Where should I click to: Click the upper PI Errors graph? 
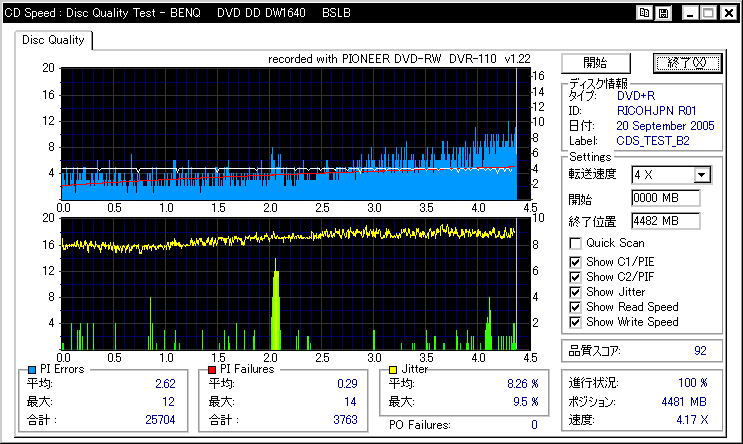296,134
